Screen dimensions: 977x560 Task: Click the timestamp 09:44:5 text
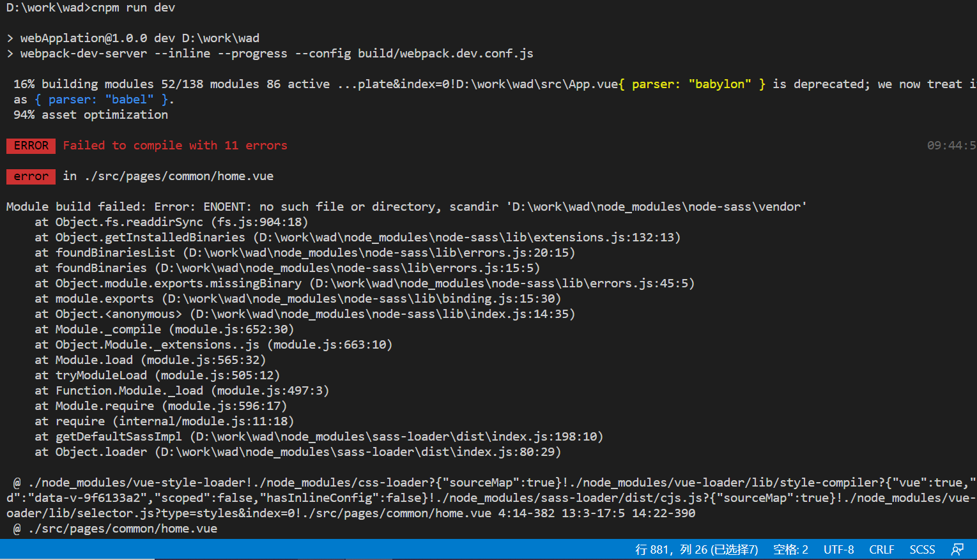tap(951, 146)
